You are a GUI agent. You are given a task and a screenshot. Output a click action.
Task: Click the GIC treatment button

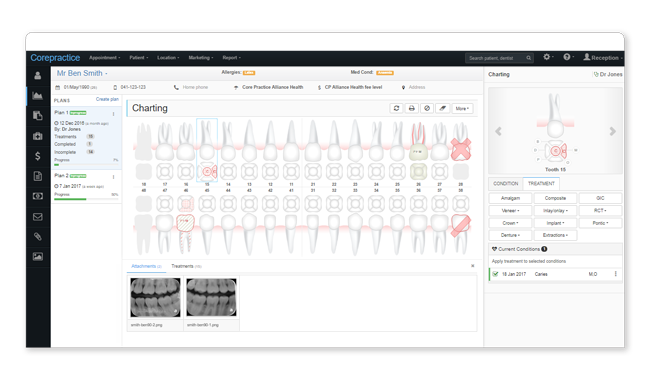[x=600, y=198]
